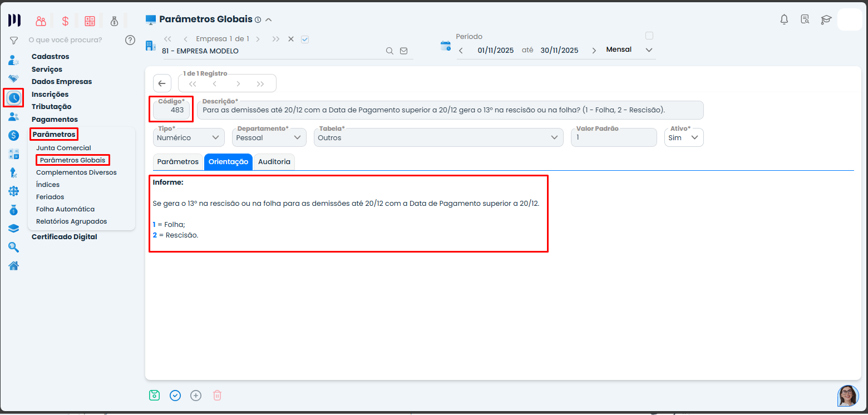The height and width of the screenshot is (415, 868).
Task: Click the handshake sidebar icon
Action: coord(14,78)
